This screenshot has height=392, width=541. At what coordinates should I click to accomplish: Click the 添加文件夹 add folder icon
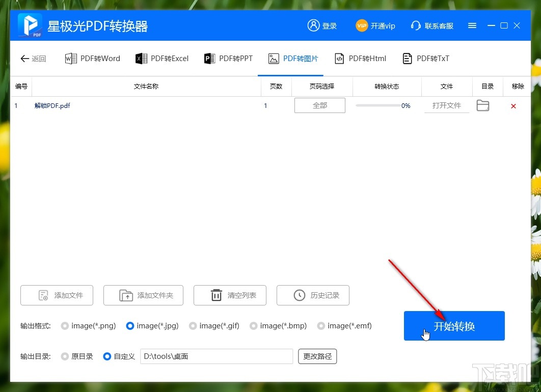(125, 295)
